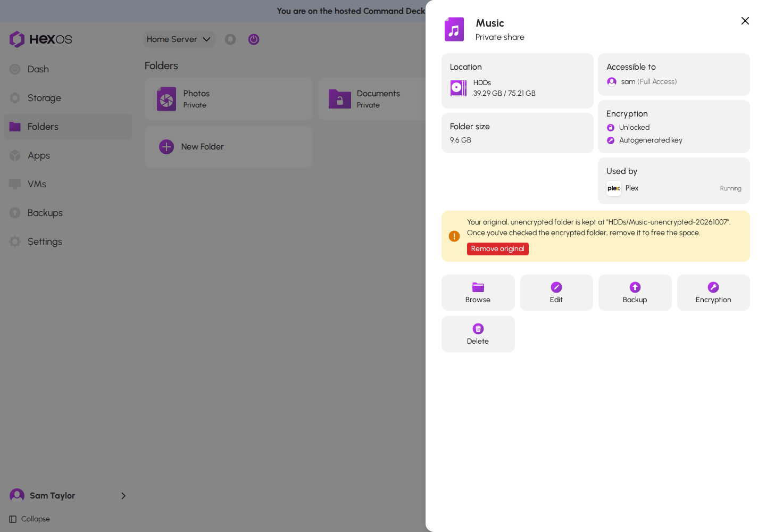Open the Encryption action button
This screenshot has height=532, width=766.
click(x=713, y=293)
